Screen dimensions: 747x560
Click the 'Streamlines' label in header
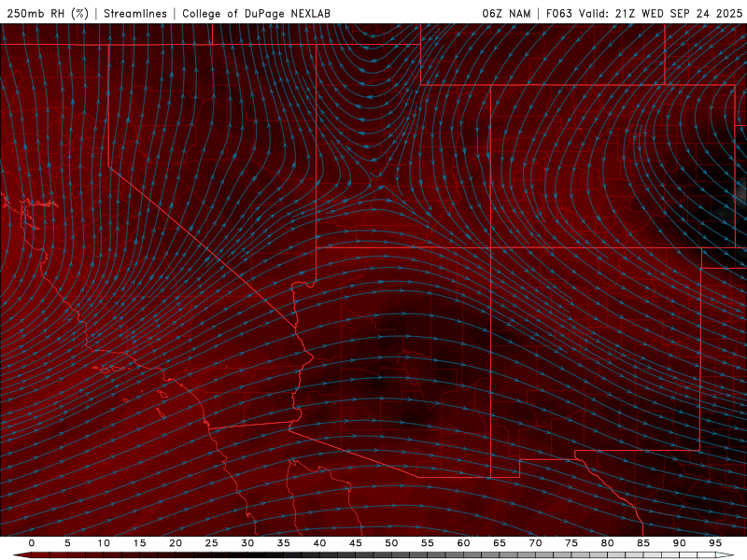point(135,13)
